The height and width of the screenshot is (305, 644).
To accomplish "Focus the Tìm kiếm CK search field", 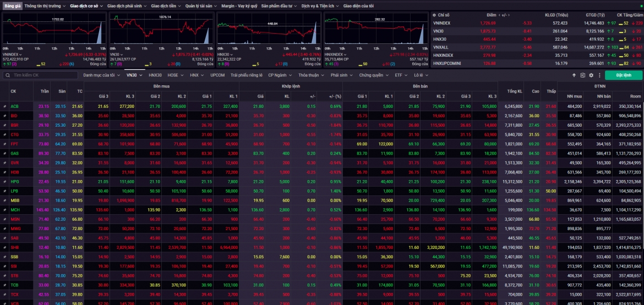I will pos(40,75).
